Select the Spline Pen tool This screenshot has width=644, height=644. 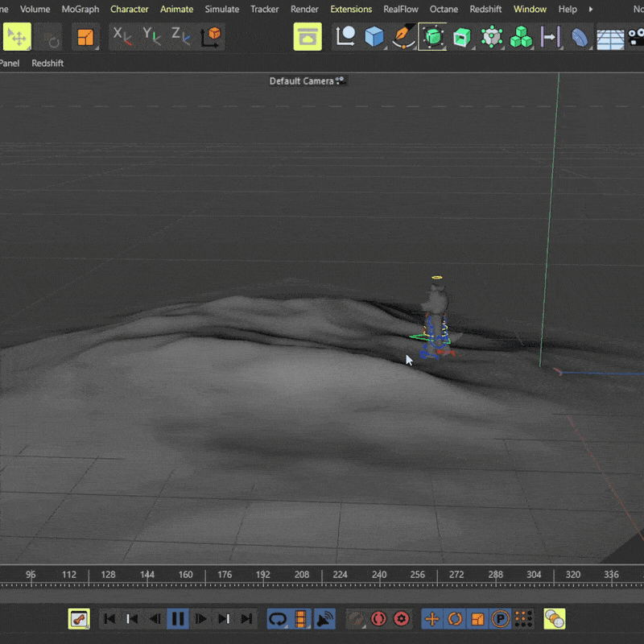tap(402, 37)
